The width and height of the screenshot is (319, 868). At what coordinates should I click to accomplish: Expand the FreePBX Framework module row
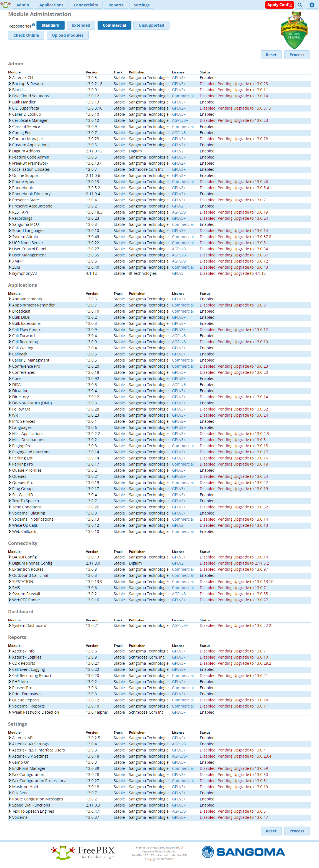pyautogui.click(x=159, y=164)
